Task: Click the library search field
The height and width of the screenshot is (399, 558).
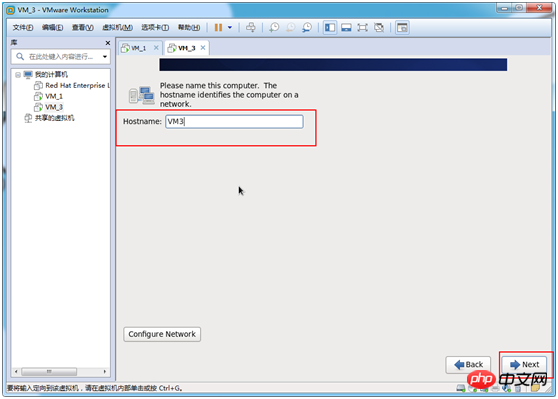Action: point(61,57)
